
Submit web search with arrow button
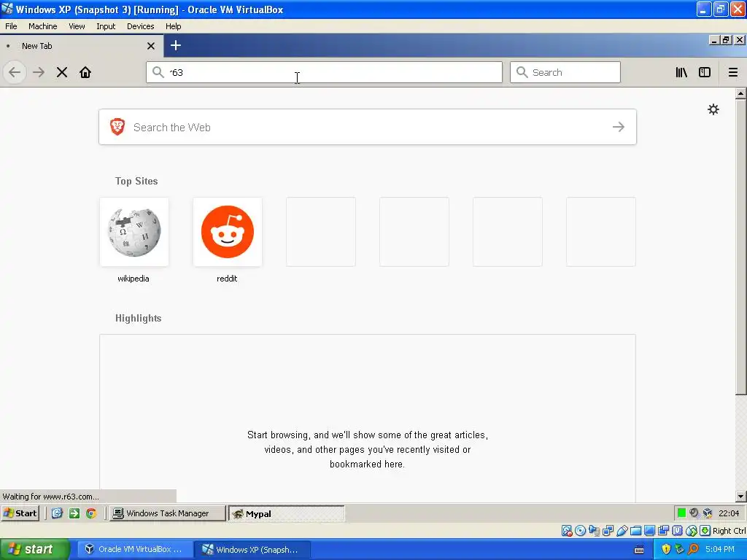click(619, 127)
